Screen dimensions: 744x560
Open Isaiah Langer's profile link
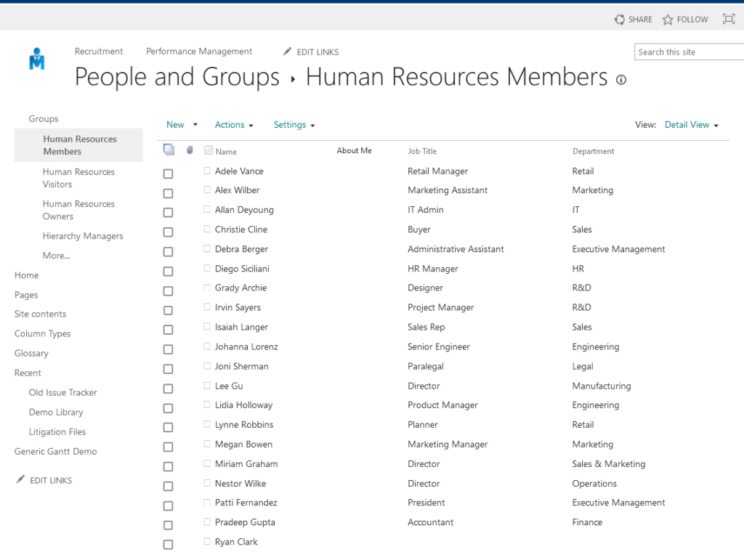pyautogui.click(x=241, y=327)
